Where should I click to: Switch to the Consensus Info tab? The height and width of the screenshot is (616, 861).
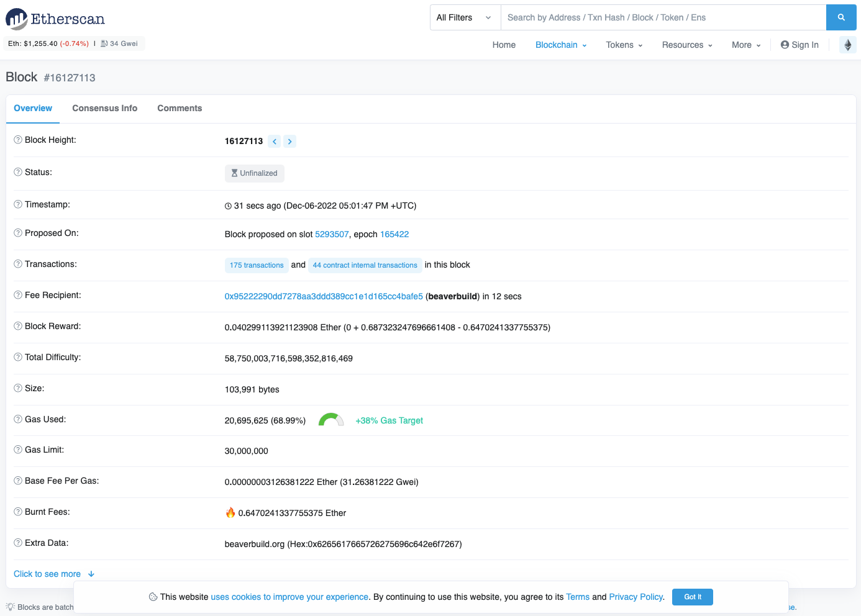(104, 108)
